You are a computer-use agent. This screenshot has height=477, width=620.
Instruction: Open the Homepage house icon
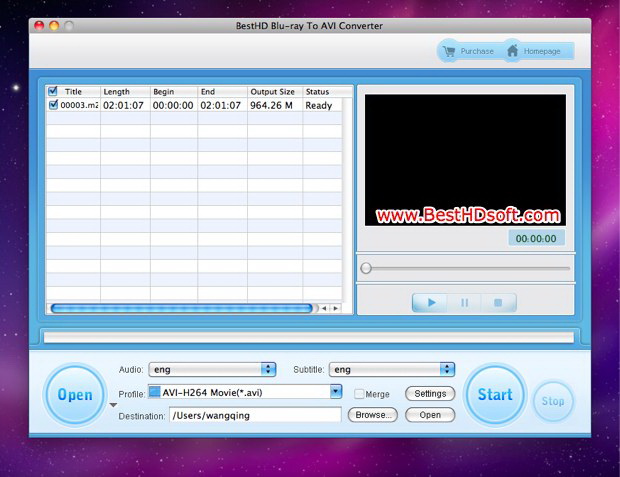pyautogui.click(x=512, y=51)
